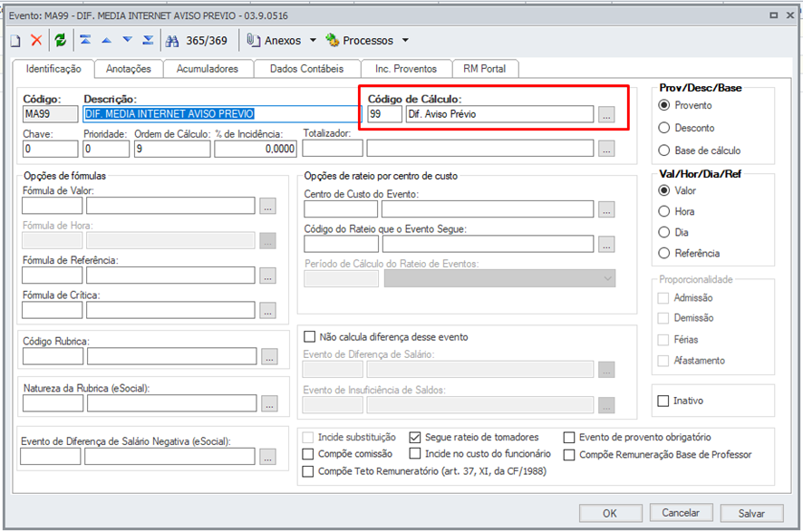Click the Chave input field
803x532 pixels.
click(50, 149)
